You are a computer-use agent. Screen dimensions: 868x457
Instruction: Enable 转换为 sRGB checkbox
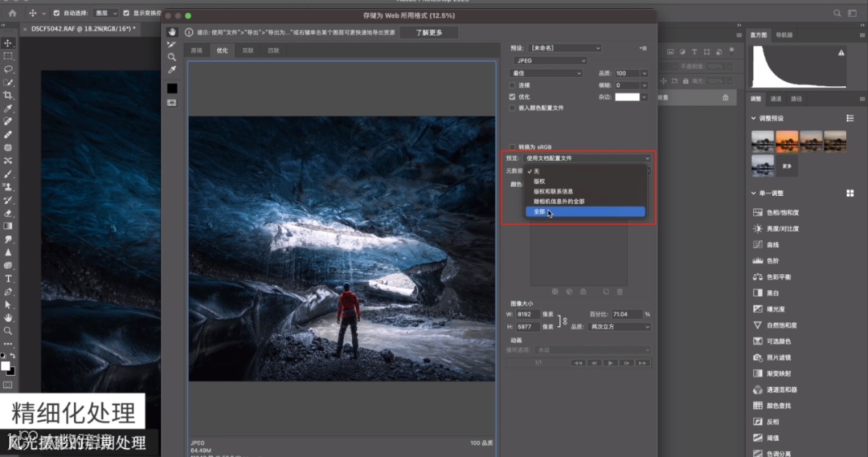pos(512,147)
